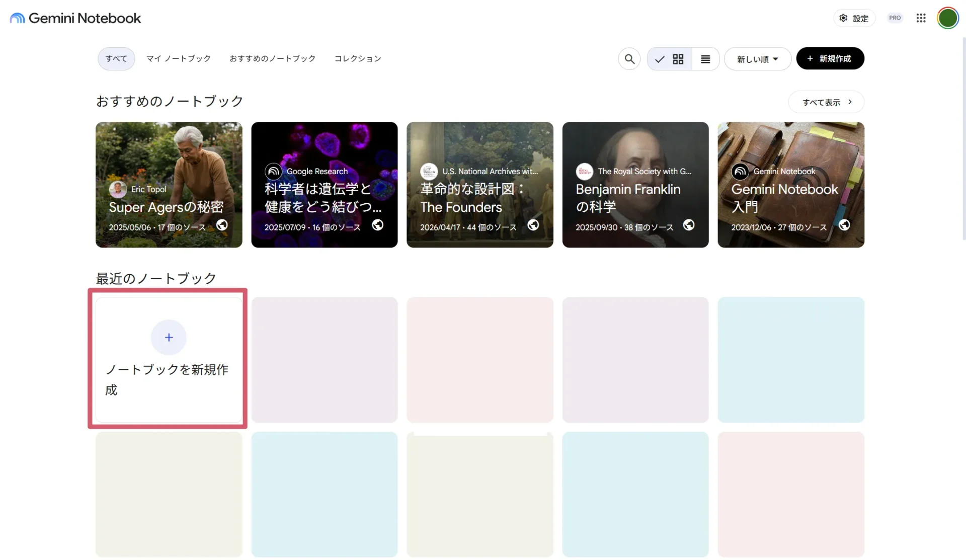Click the Eric Topol author name
Image resolution: width=966 pixels, height=560 pixels.
148,189
